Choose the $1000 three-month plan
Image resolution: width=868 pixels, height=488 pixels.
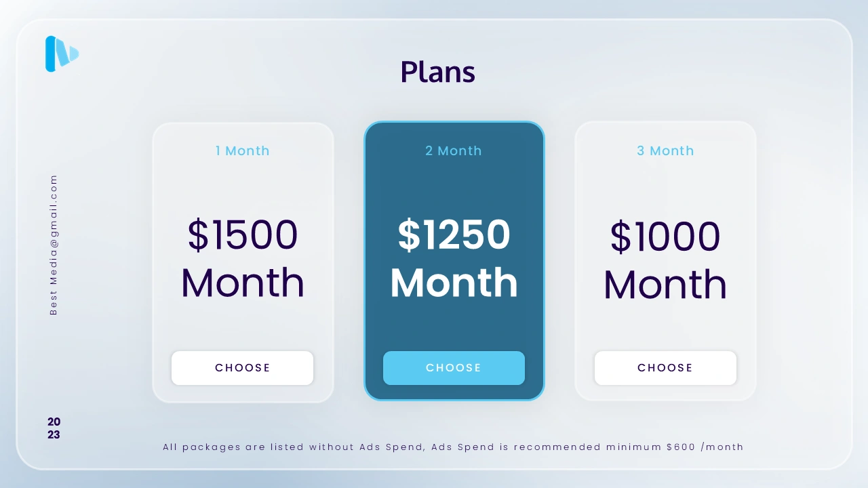coord(665,367)
